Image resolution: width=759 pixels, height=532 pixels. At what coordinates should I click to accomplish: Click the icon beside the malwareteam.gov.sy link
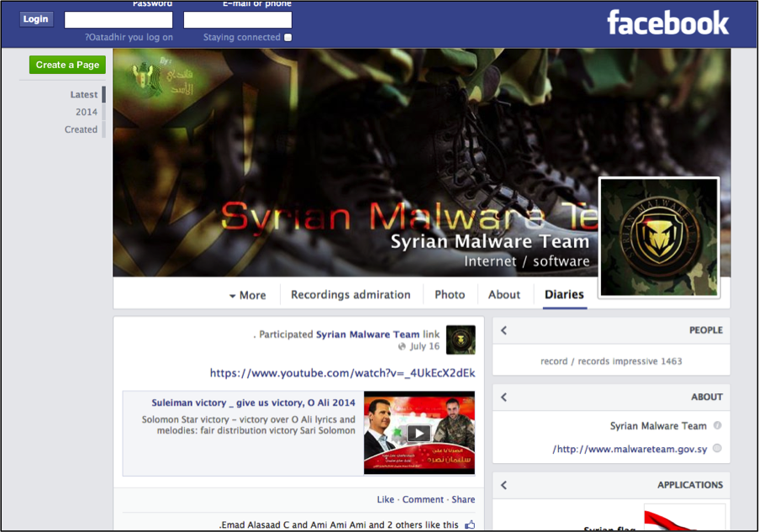point(717,448)
